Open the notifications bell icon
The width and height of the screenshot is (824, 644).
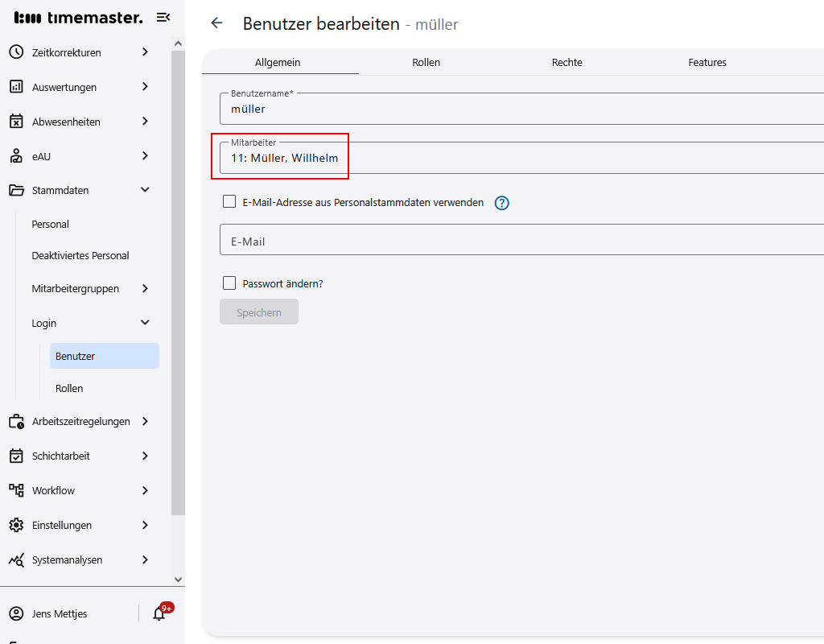pyautogui.click(x=158, y=613)
